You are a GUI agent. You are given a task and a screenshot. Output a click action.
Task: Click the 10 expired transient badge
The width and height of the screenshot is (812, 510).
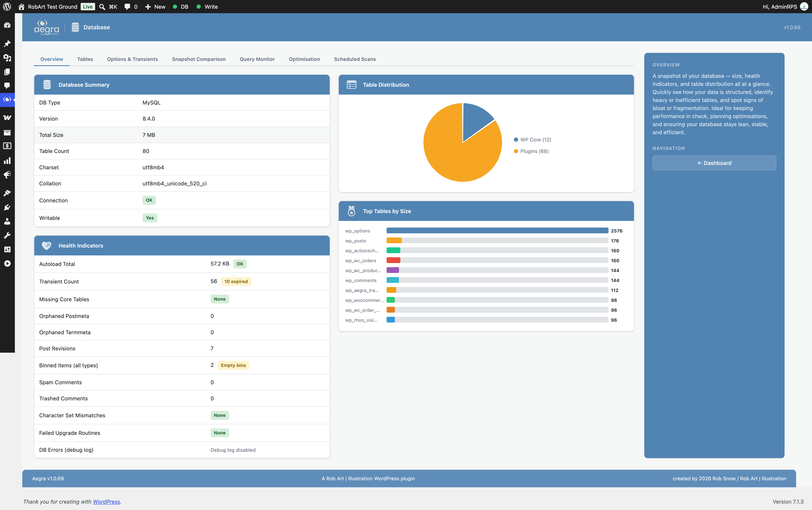point(236,281)
